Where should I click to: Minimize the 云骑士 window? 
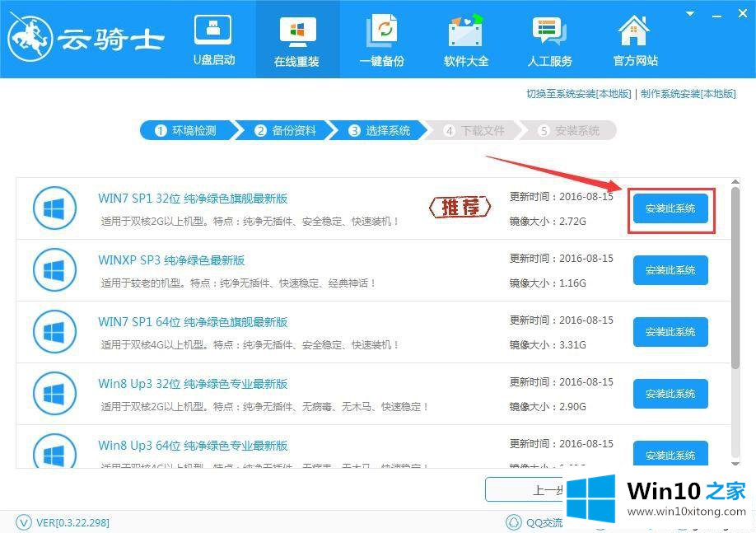[717, 16]
